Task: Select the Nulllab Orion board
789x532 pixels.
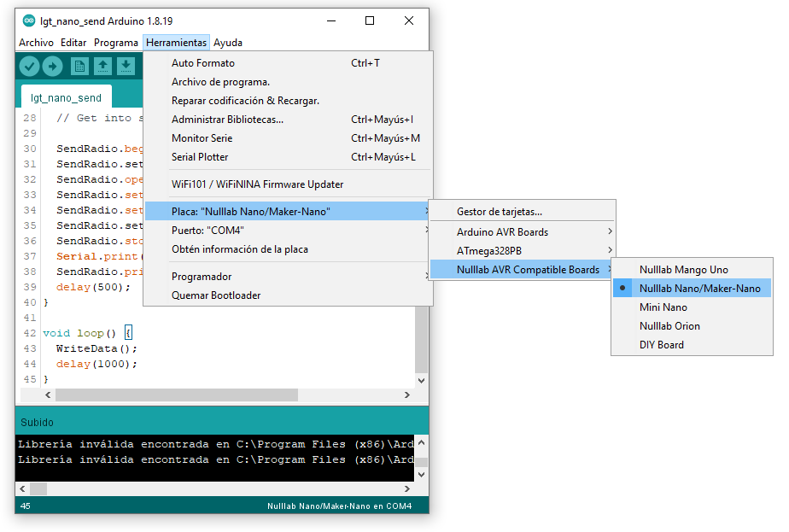Action: click(692, 326)
